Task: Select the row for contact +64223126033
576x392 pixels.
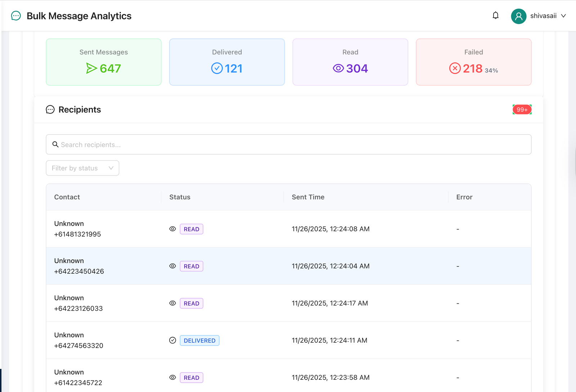Action: [x=288, y=303]
